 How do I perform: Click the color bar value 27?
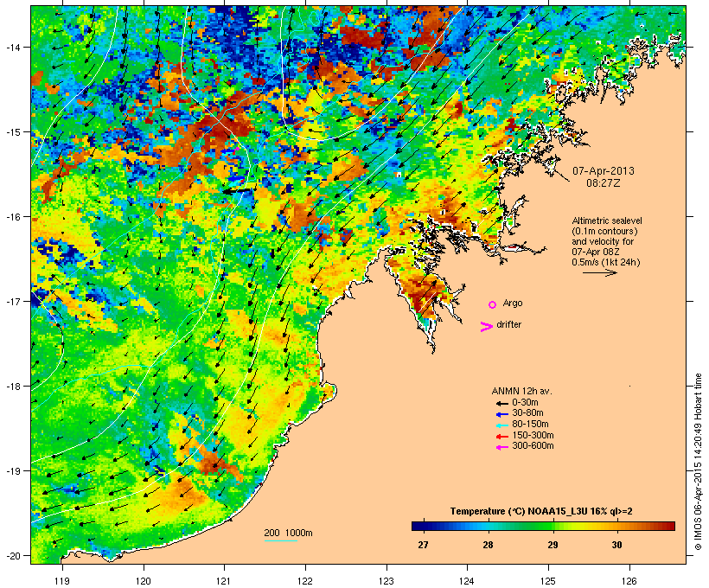pos(423,545)
